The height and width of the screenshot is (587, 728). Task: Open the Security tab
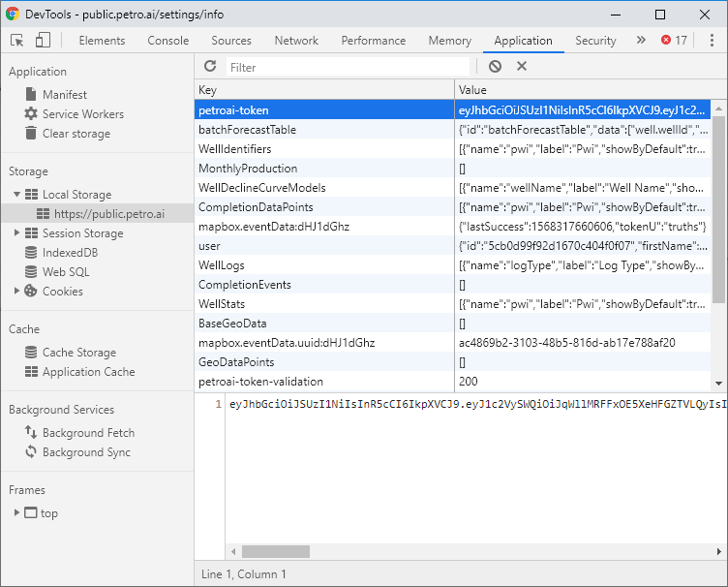click(x=595, y=41)
